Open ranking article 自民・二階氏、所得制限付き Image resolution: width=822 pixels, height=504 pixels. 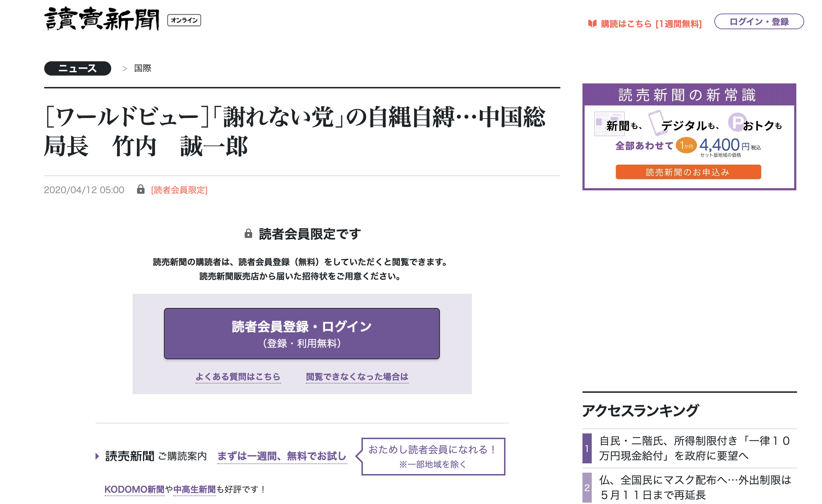pyautogui.click(x=694, y=448)
